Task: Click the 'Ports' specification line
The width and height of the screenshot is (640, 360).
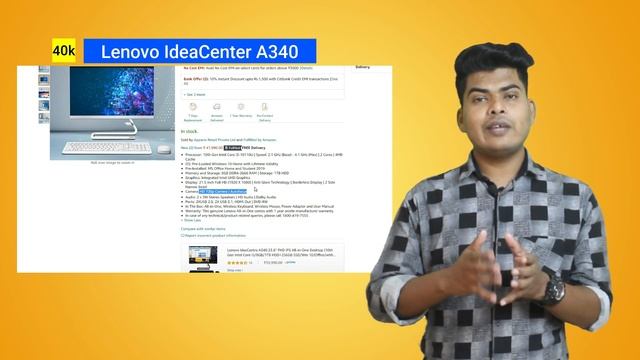Action: (x=227, y=202)
